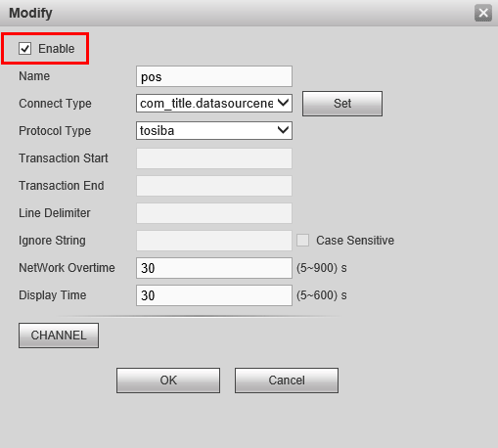This screenshot has height=448, width=498.
Task: Expand the Protocol Type tosiba dropdown
Action: tap(214, 131)
